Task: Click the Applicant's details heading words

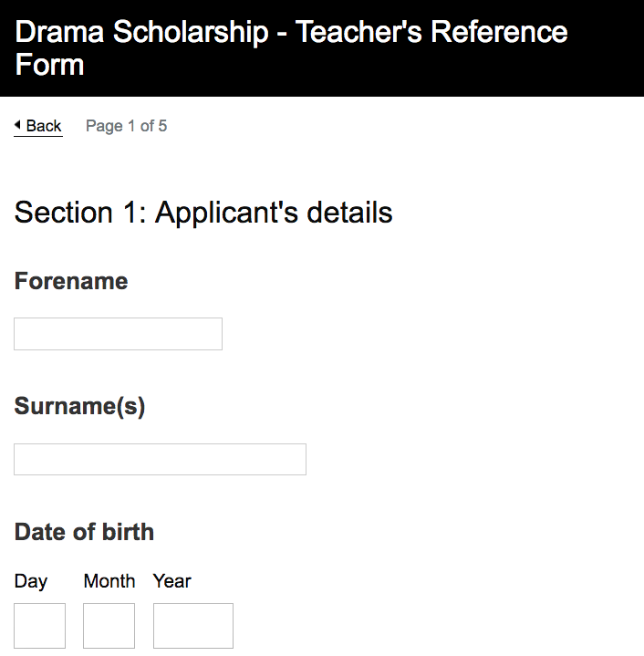Action: 274,213
